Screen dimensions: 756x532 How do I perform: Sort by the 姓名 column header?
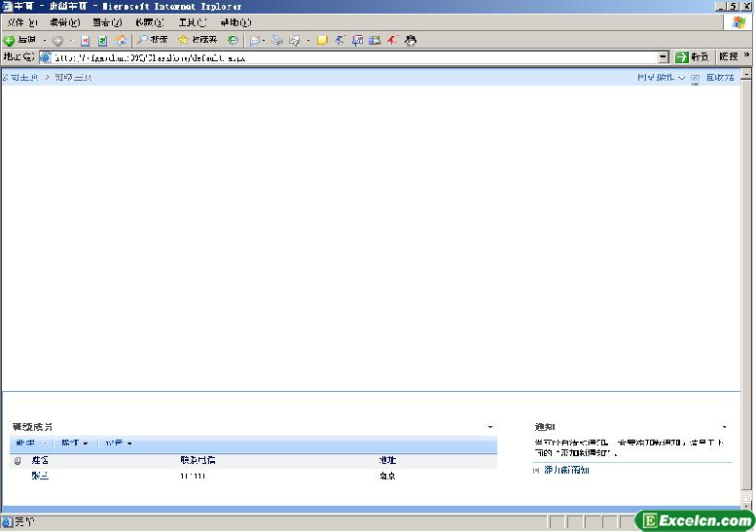click(40, 461)
